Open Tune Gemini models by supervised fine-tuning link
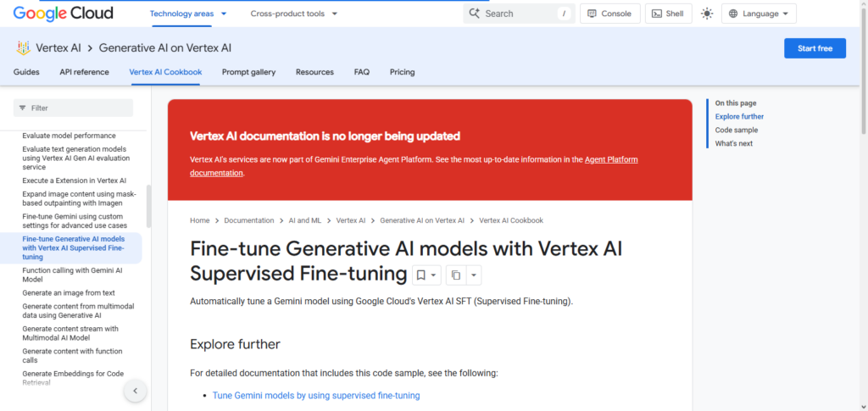 (x=316, y=396)
